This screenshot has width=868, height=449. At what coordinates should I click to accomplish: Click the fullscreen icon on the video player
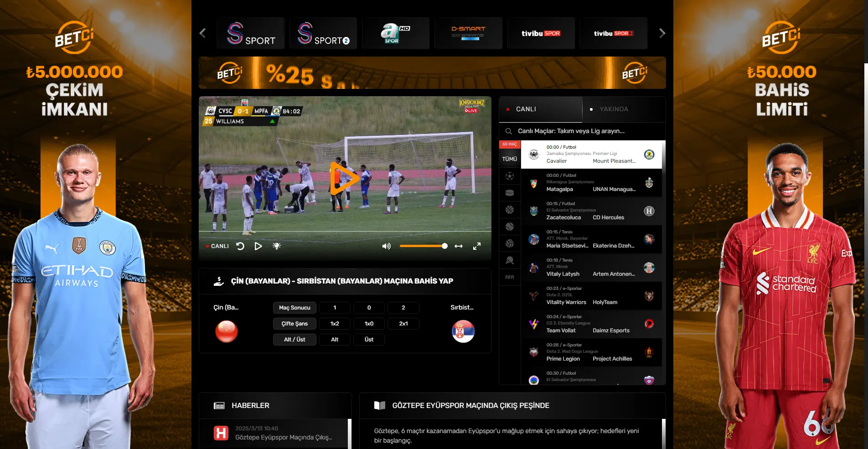coord(477,246)
